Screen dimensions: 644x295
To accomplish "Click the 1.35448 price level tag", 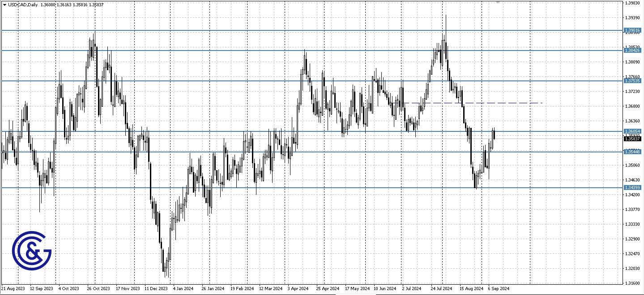I will click(632, 152).
